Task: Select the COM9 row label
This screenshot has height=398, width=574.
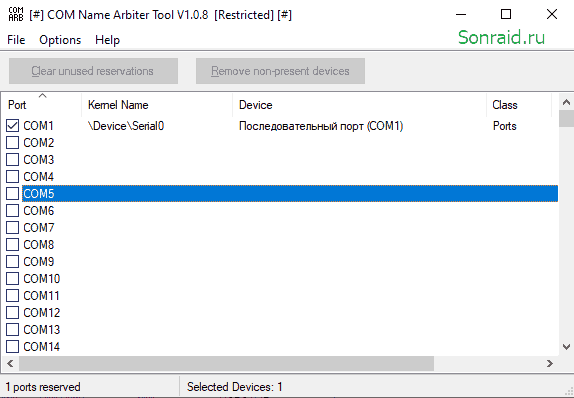Action: pyautogui.click(x=38, y=261)
